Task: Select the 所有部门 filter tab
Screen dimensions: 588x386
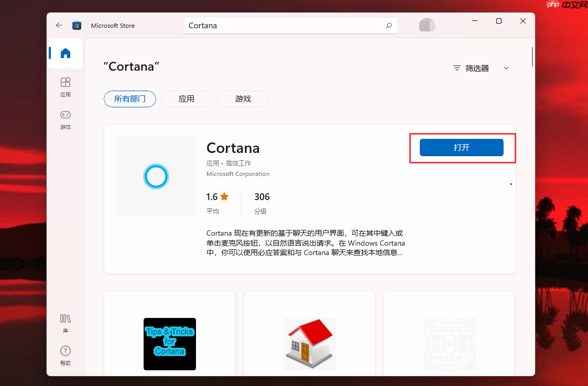Action: tap(130, 99)
